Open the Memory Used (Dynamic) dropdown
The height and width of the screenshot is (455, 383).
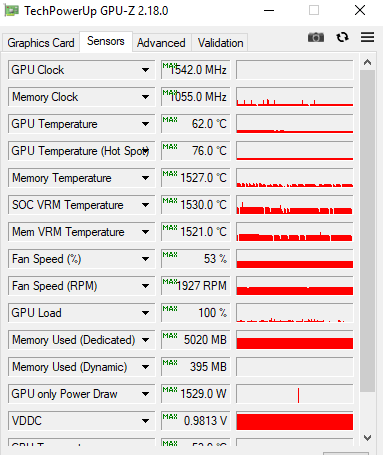[145, 367]
